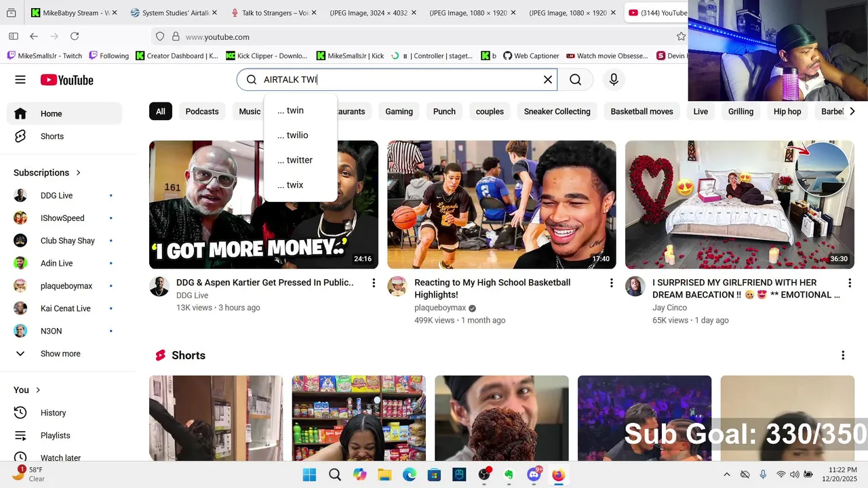Choose the "twix" search suggestion
Screen dimensions: 868x488
click(300, 185)
